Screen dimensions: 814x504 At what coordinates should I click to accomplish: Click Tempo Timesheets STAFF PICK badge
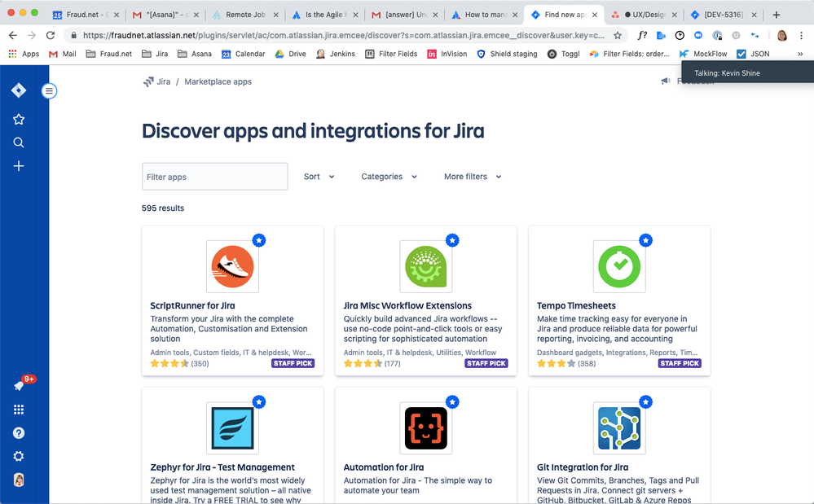[680, 363]
